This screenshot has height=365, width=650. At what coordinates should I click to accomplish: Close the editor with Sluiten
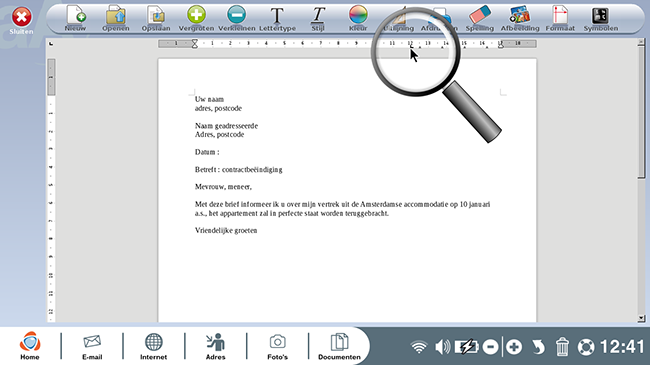22,21
